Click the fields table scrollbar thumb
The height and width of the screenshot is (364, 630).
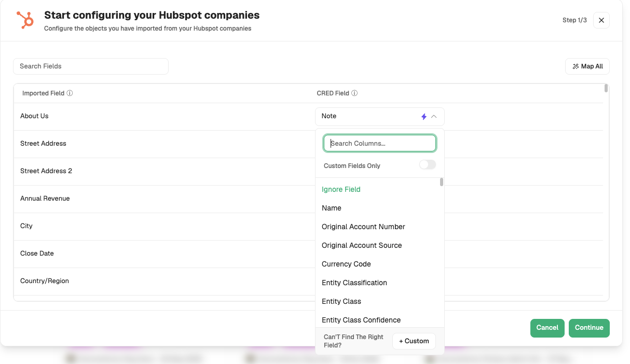click(606, 88)
